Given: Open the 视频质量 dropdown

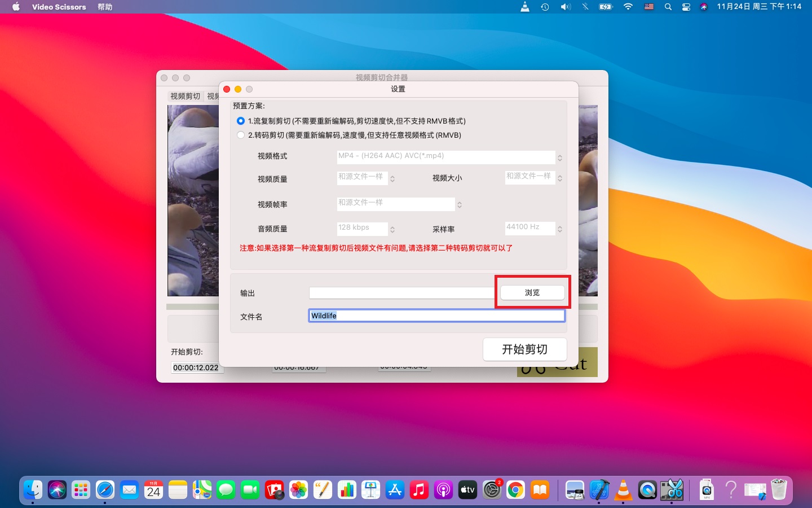Looking at the screenshot, I should tap(366, 178).
